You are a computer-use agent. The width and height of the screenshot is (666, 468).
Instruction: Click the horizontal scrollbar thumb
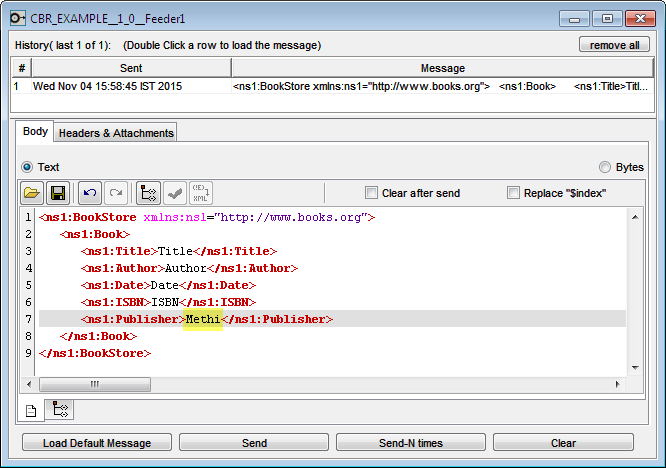(x=95, y=384)
